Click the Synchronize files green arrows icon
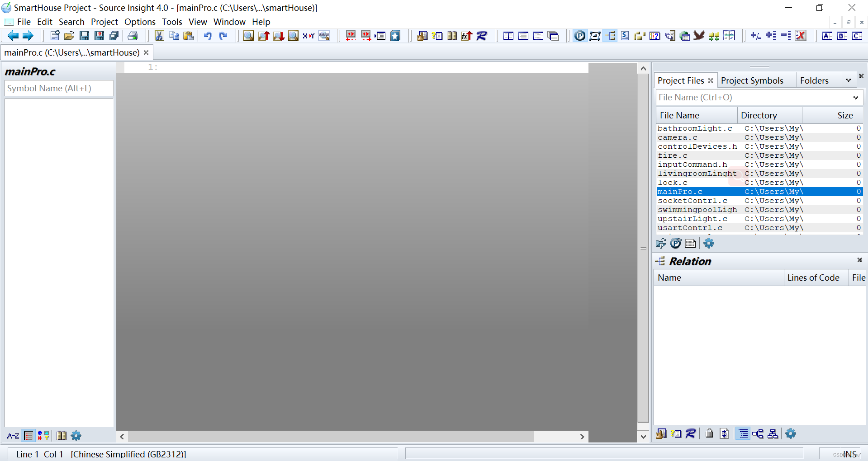The height and width of the screenshot is (461, 868). tap(714, 36)
